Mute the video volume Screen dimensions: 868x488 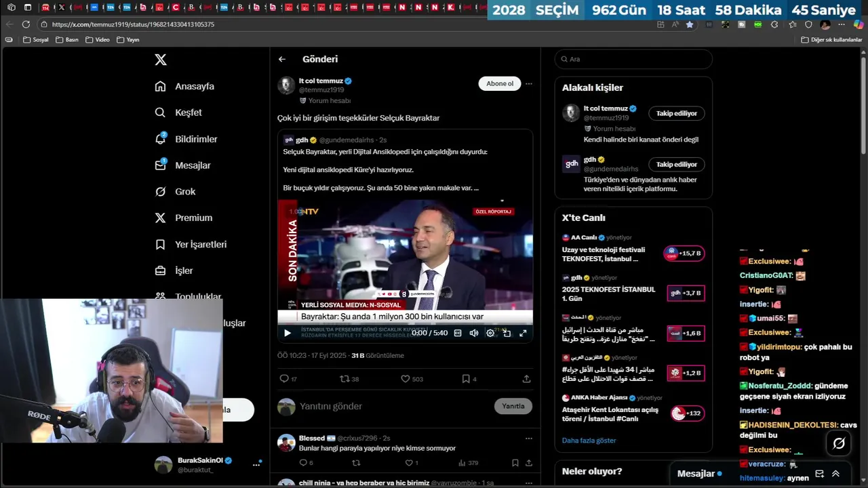474,333
